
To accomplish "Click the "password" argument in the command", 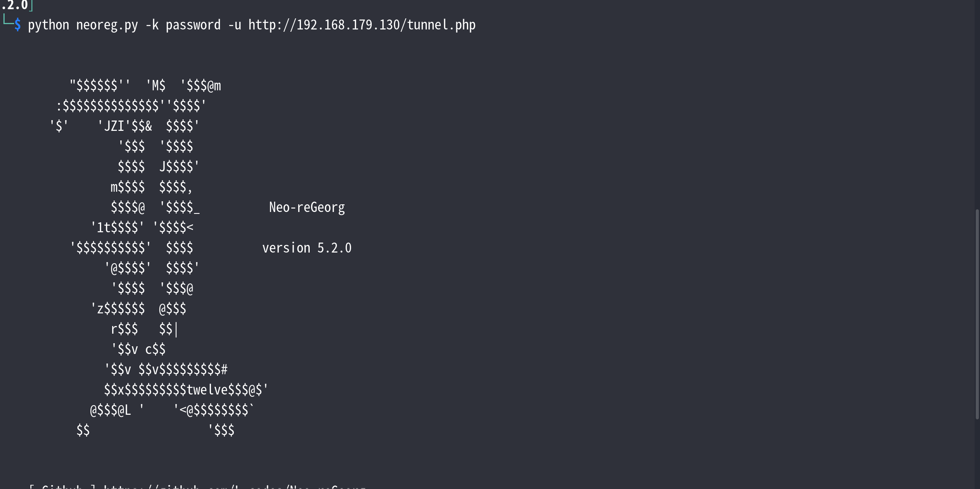I will coord(193,25).
